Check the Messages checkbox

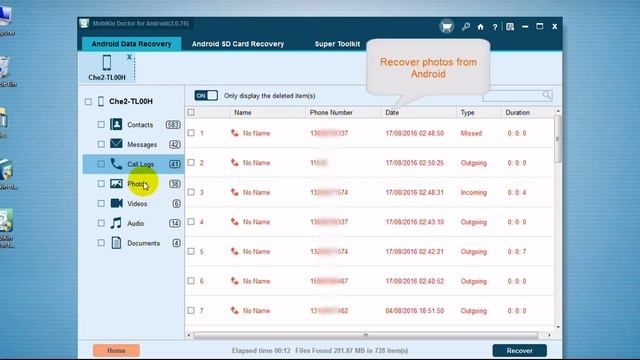(101, 144)
